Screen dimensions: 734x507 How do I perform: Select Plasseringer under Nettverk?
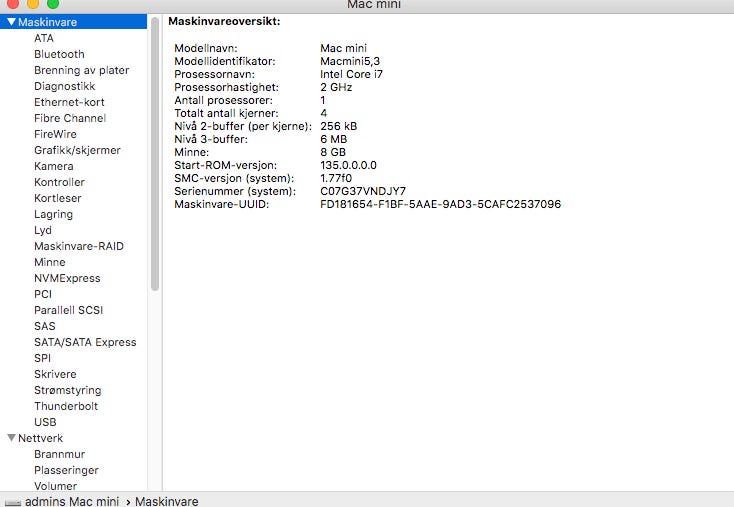pyautogui.click(x=66, y=470)
